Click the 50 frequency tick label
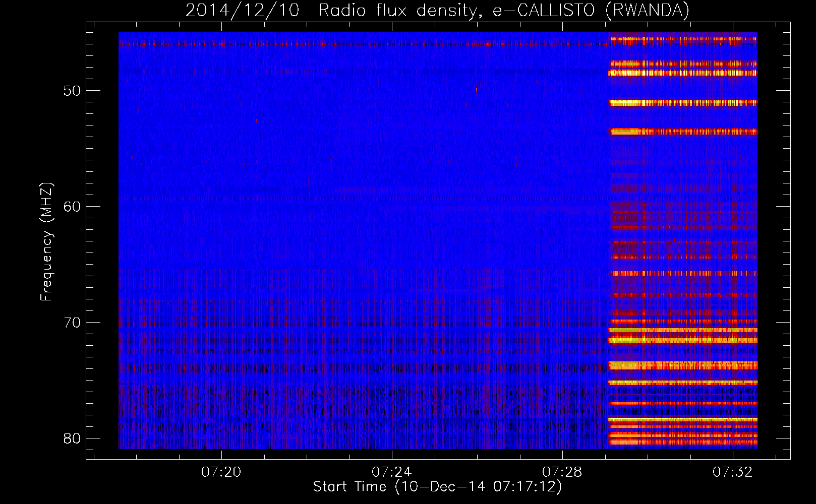 pos(73,91)
